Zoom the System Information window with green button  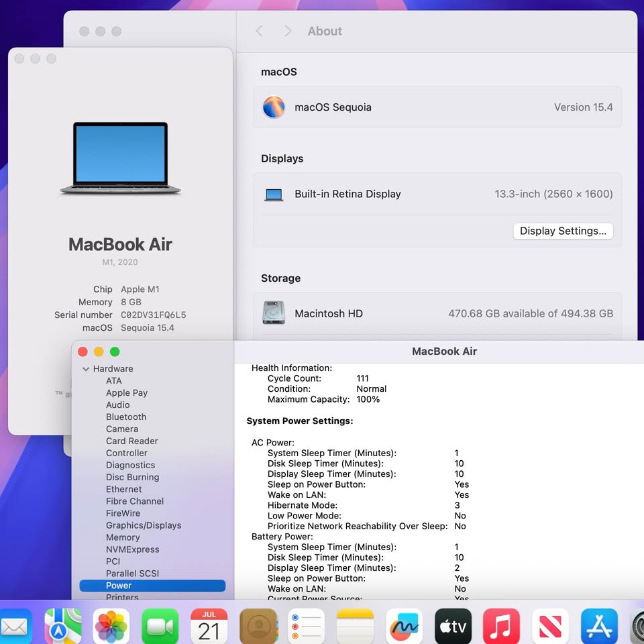click(115, 352)
